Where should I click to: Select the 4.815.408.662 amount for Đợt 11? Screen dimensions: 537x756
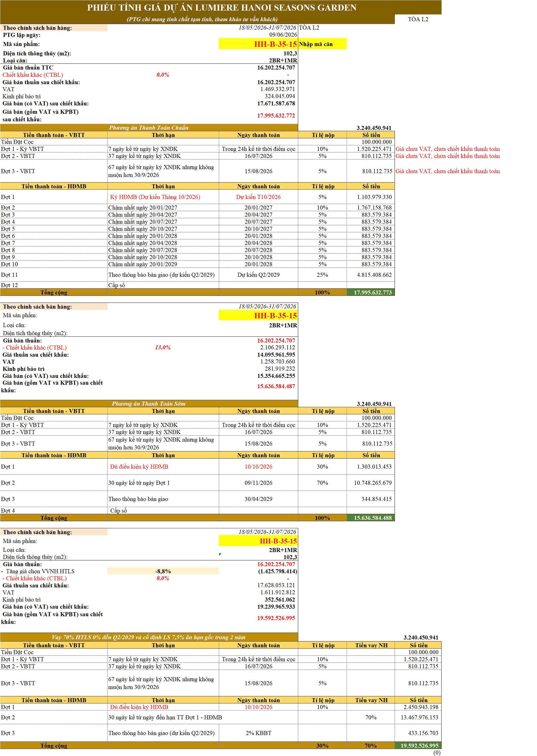pos(371,275)
